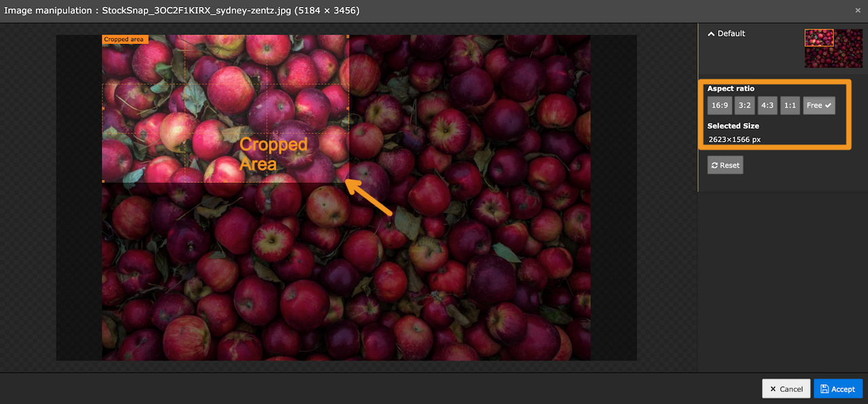Click the top-right corner crop handle
This screenshot has width=868, height=404.
(349, 36)
